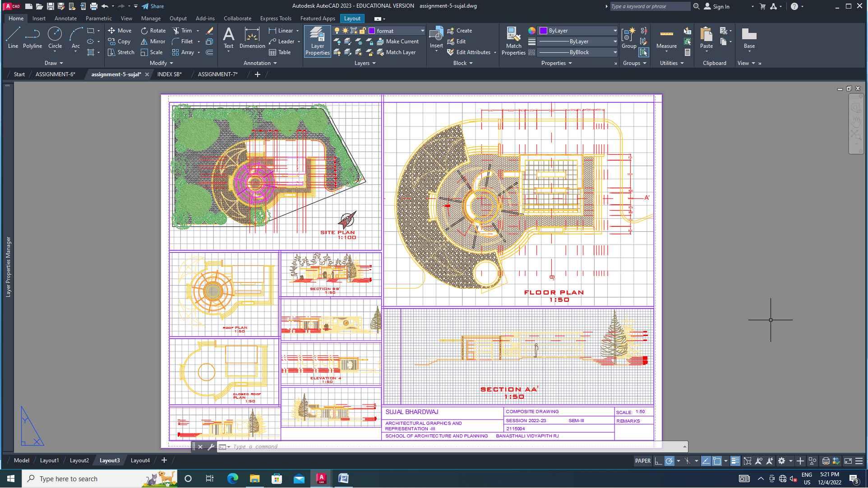This screenshot has height=488, width=868.
Task: Click the Share button
Action: pos(152,6)
